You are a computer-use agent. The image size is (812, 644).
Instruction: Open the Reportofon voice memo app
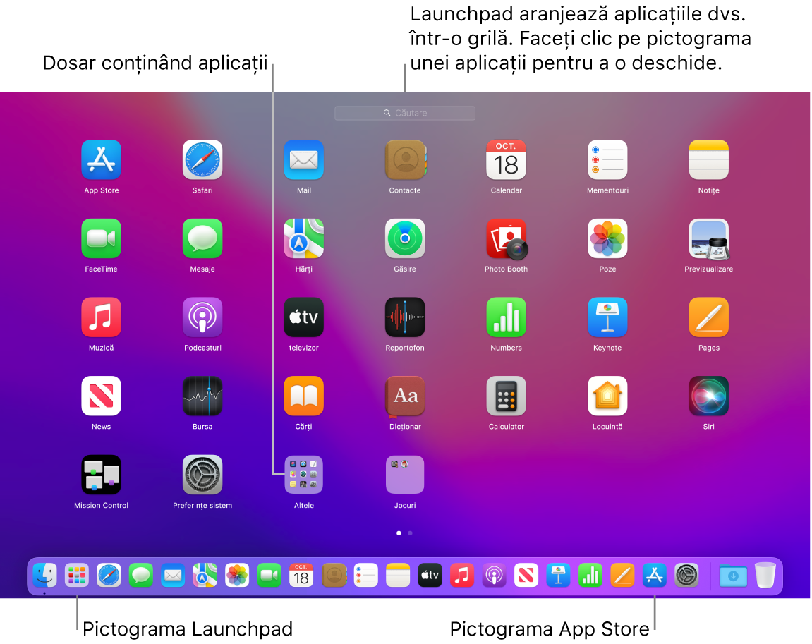coord(404,317)
